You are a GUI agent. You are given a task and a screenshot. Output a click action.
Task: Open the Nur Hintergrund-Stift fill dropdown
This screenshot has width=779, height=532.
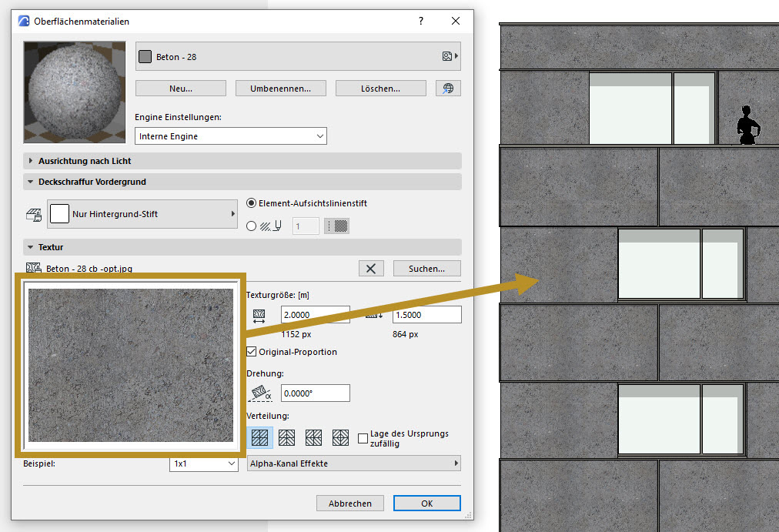142,214
